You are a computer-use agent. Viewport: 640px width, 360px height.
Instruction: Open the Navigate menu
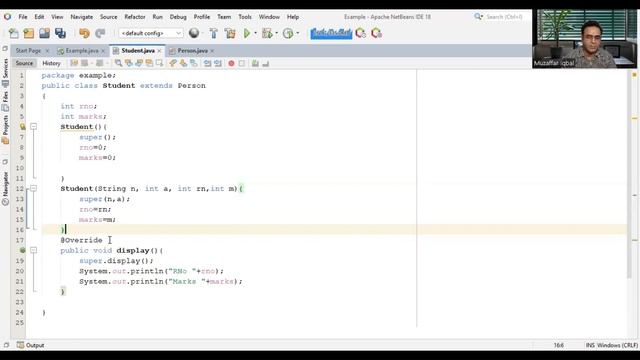[82, 17]
